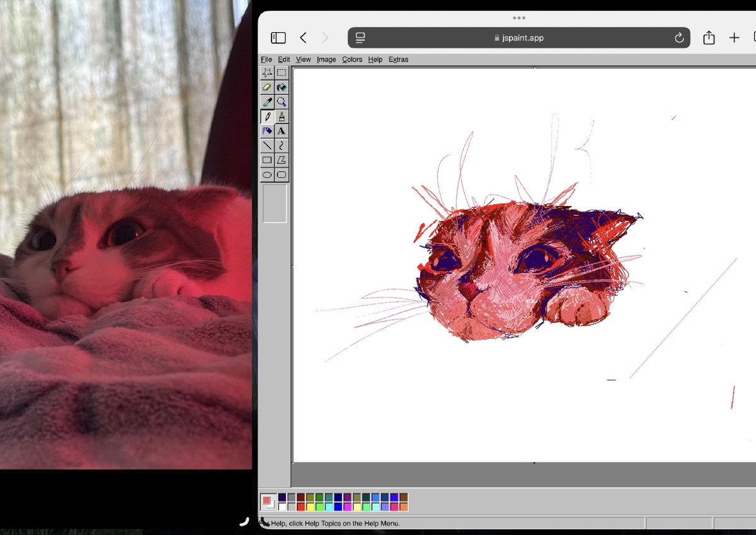Switch to the Brush tool
This screenshot has width=756, height=535.
point(281,117)
